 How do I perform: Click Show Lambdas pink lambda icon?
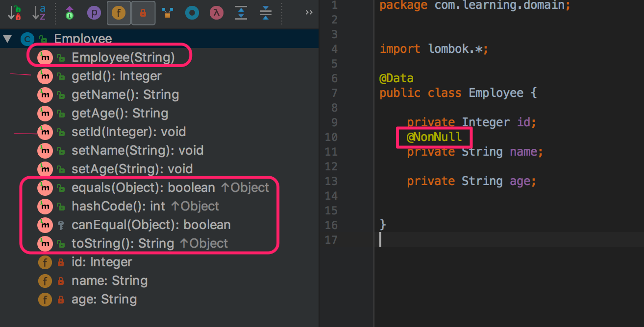tap(216, 13)
